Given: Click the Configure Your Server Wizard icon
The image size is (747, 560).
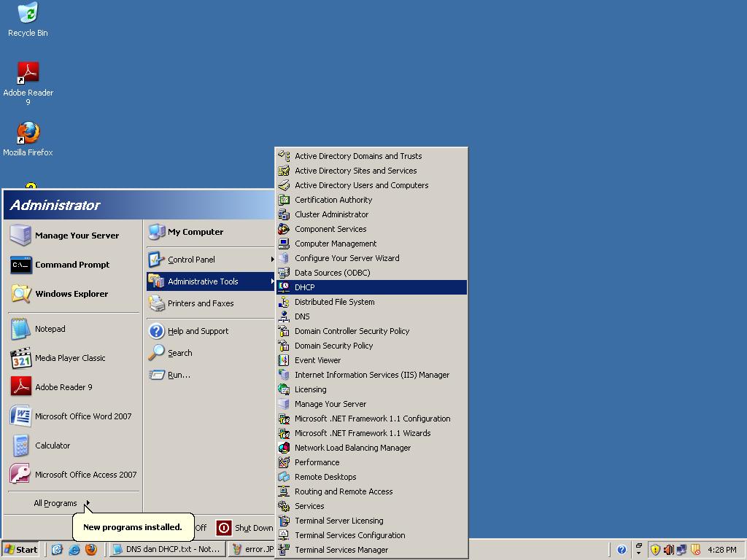Looking at the screenshot, I should click(x=284, y=258).
